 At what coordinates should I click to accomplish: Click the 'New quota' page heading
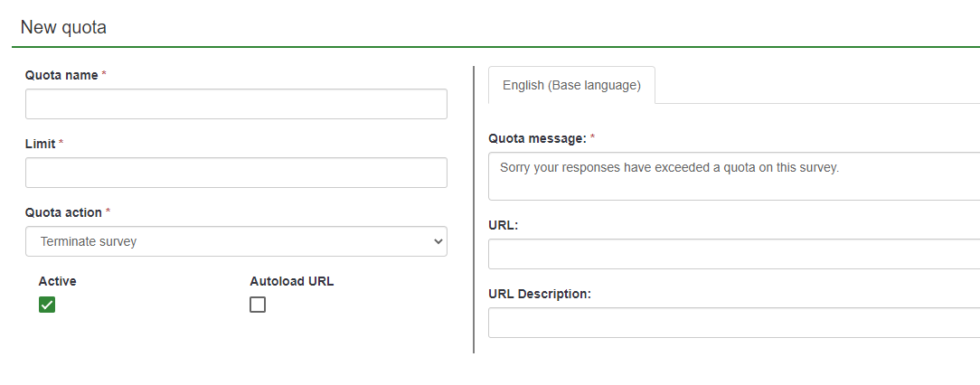[x=63, y=27]
